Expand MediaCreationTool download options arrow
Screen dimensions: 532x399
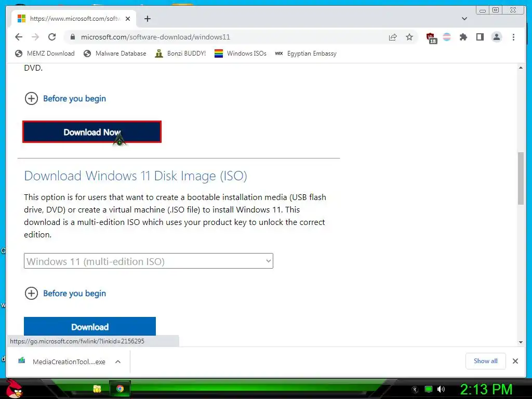tap(118, 362)
